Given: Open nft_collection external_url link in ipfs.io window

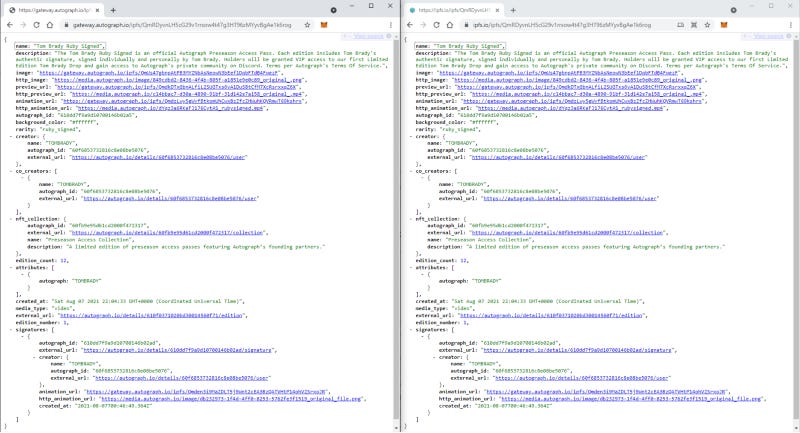Looking at the screenshot, I should point(567,233).
